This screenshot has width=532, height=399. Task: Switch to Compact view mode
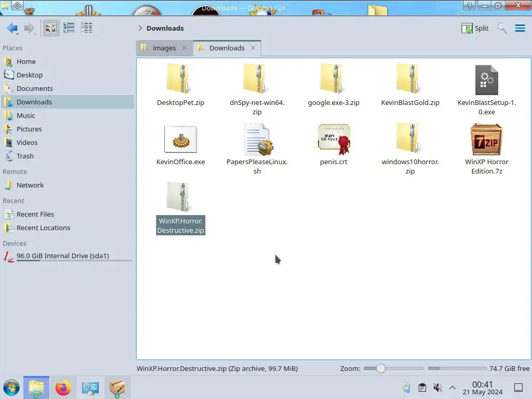point(69,28)
